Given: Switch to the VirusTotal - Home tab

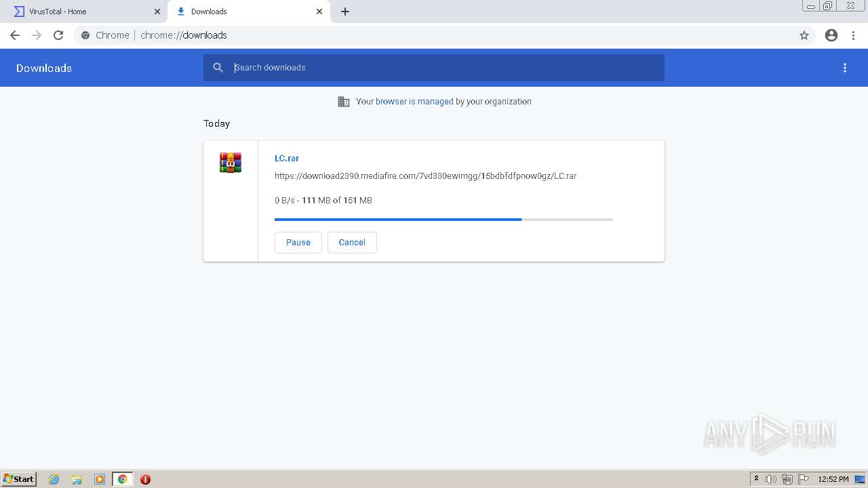Looking at the screenshot, I should 85,12.
